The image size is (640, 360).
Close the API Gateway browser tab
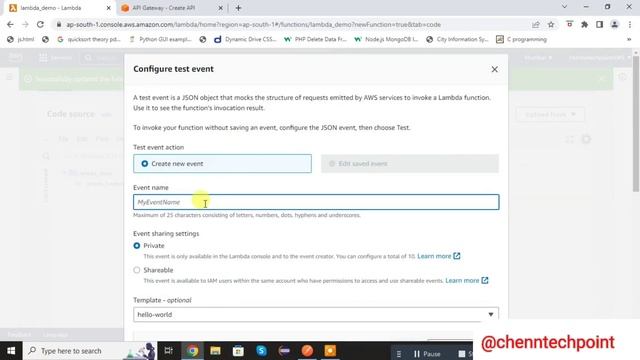pyautogui.click(x=220, y=8)
